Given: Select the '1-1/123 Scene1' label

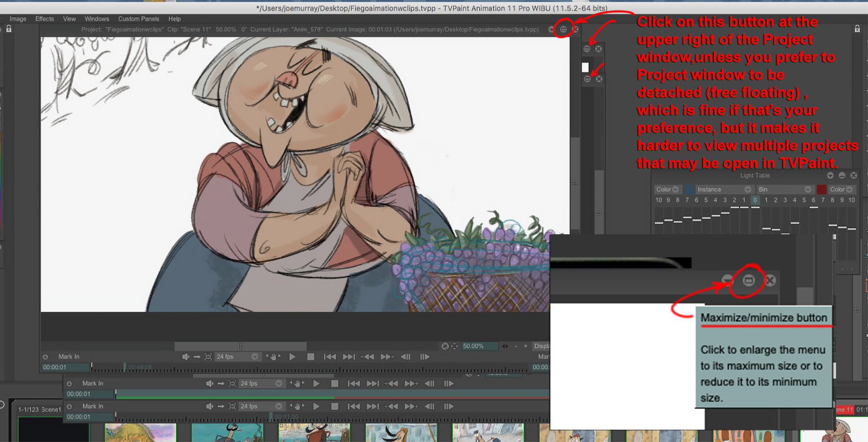Looking at the screenshot, I should 40,409.
